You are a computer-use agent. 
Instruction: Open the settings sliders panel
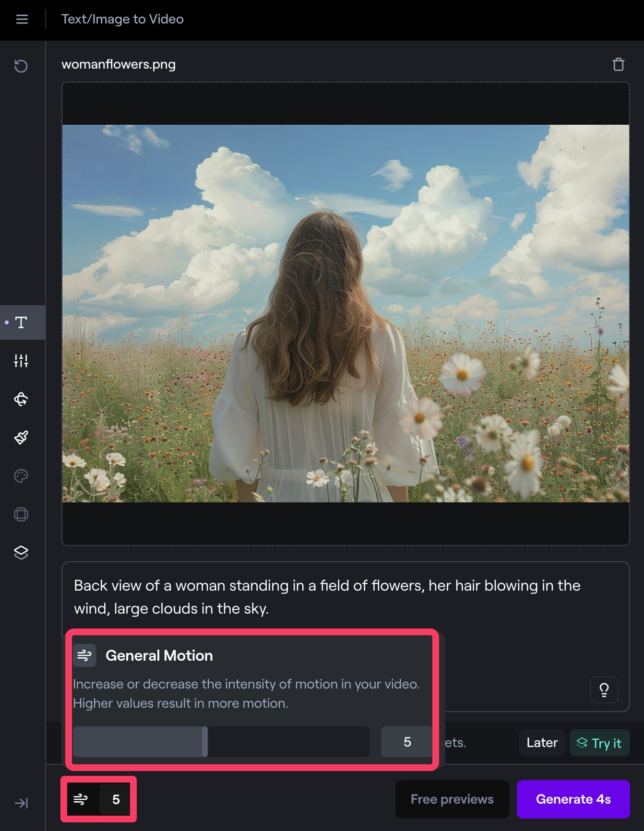click(x=21, y=361)
